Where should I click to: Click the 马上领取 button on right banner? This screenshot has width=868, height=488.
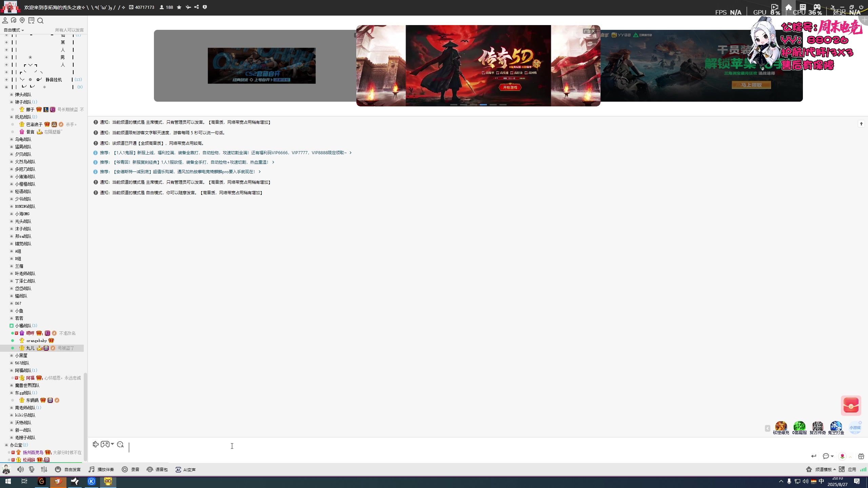[751, 85]
